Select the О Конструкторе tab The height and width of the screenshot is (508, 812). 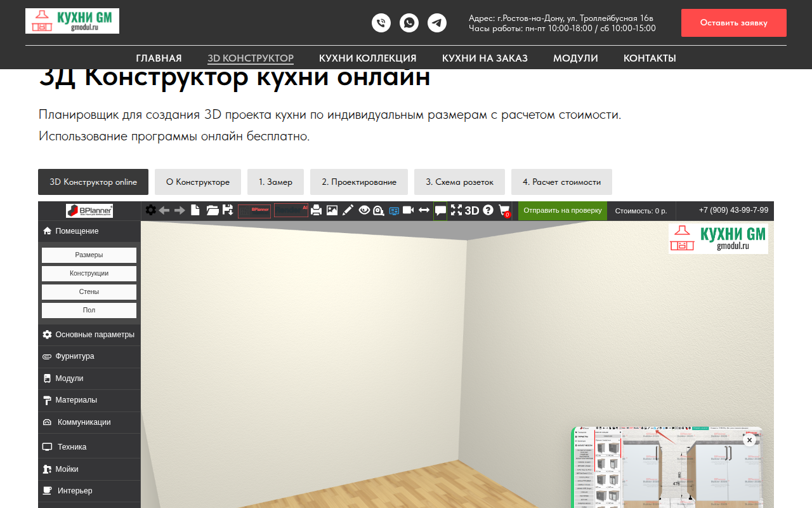point(198,182)
